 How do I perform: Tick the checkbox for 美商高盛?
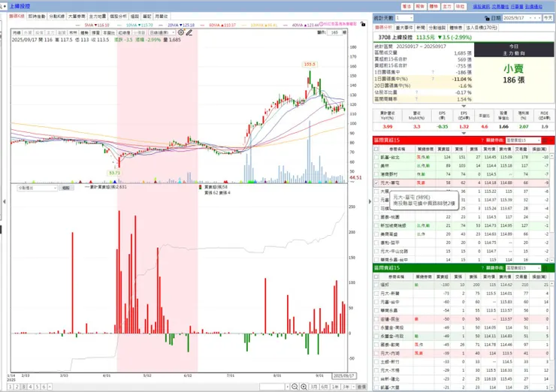376,234
